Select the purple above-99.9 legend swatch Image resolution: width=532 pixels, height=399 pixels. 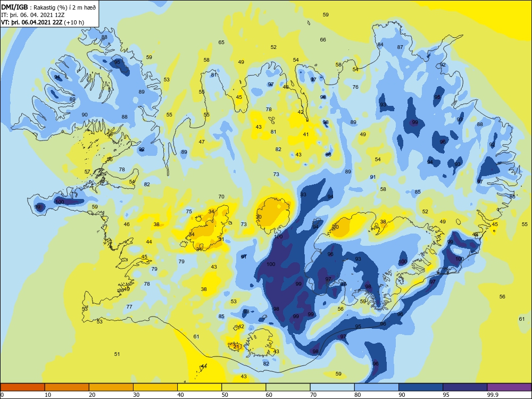click(x=509, y=387)
